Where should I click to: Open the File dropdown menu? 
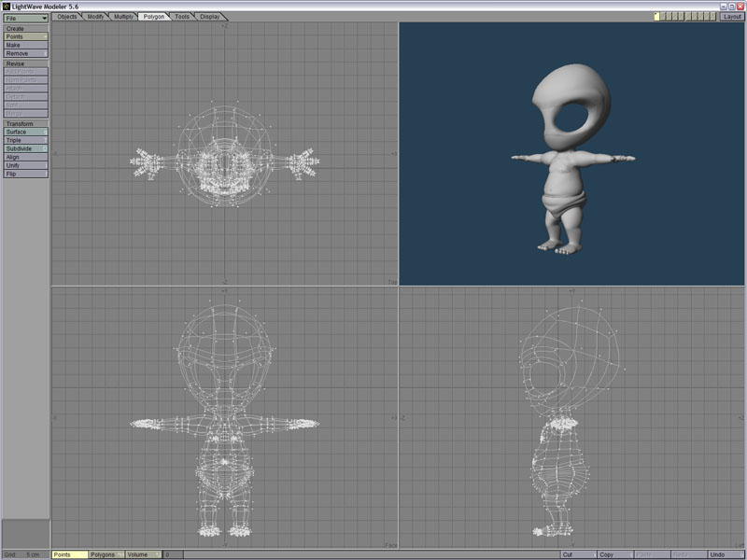click(25, 18)
